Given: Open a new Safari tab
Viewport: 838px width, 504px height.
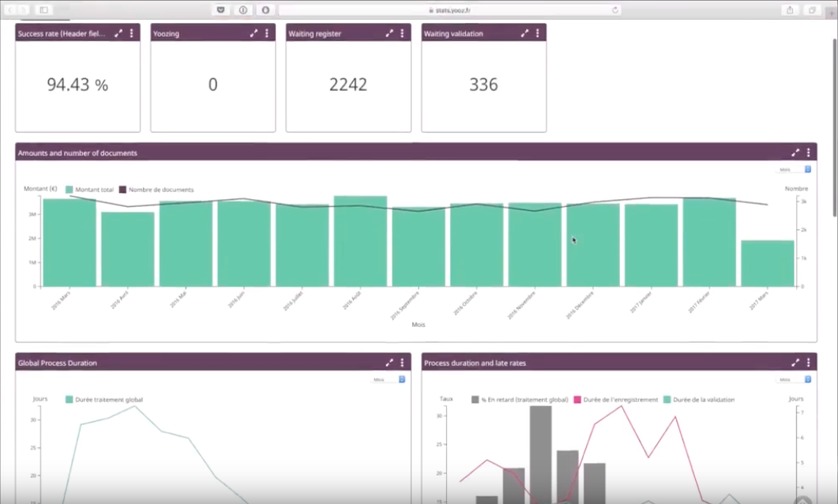Looking at the screenshot, I should [831, 13].
